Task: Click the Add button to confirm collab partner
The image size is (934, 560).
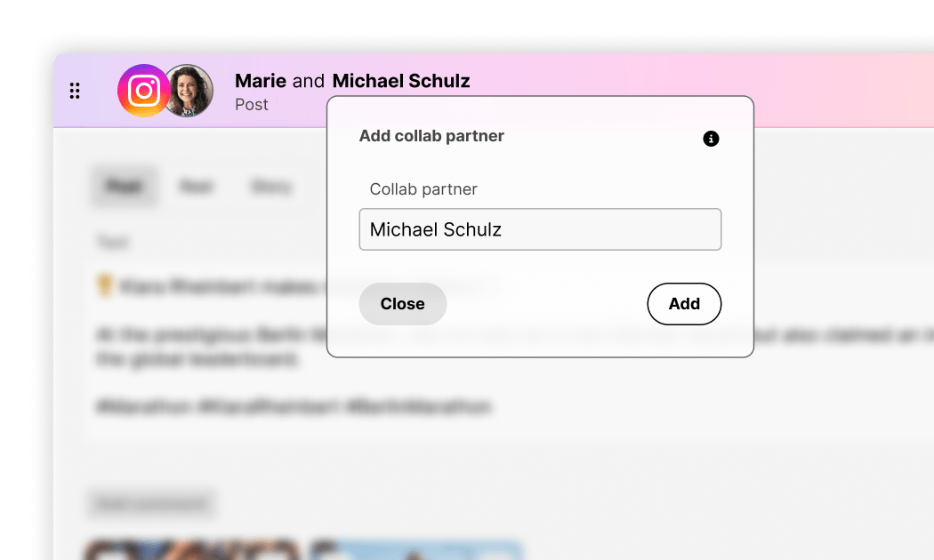Action: coord(684,304)
